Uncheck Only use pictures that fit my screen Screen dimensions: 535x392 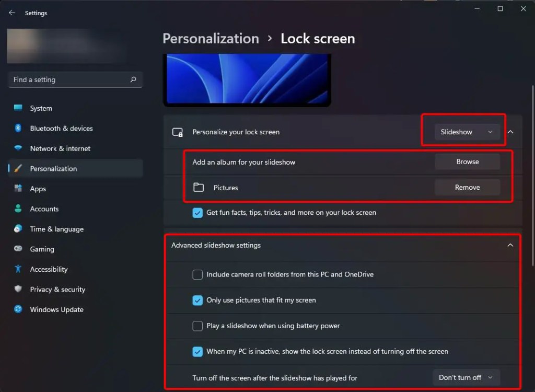coord(197,300)
